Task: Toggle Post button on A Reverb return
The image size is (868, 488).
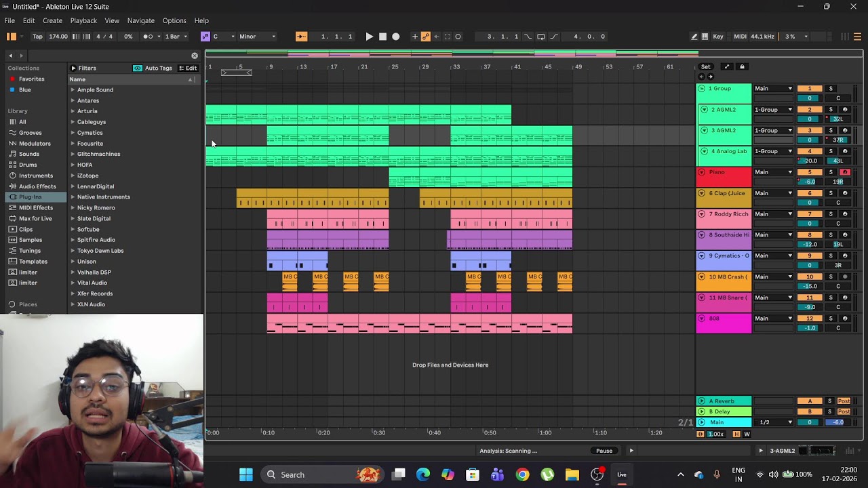Action: pos(844,401)
